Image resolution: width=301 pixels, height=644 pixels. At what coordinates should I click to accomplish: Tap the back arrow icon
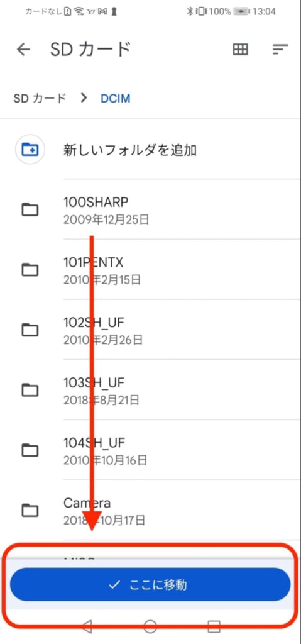coord(23,50)
